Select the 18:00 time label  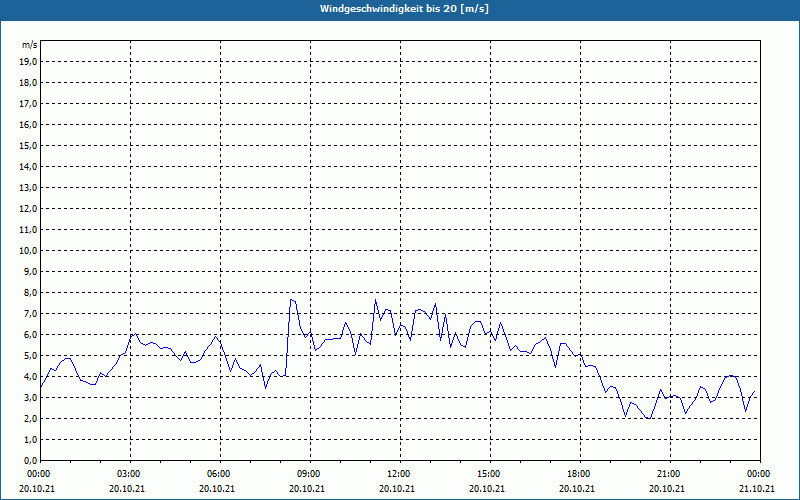580,474
